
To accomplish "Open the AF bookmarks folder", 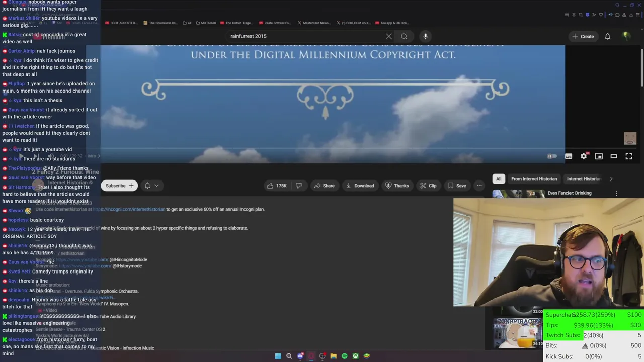I will (187, 23).
